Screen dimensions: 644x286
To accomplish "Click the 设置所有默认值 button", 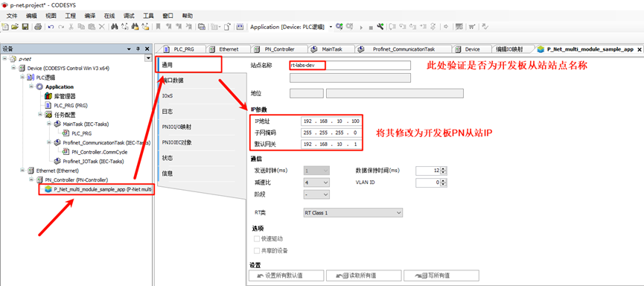I will (x=287, y=276).
